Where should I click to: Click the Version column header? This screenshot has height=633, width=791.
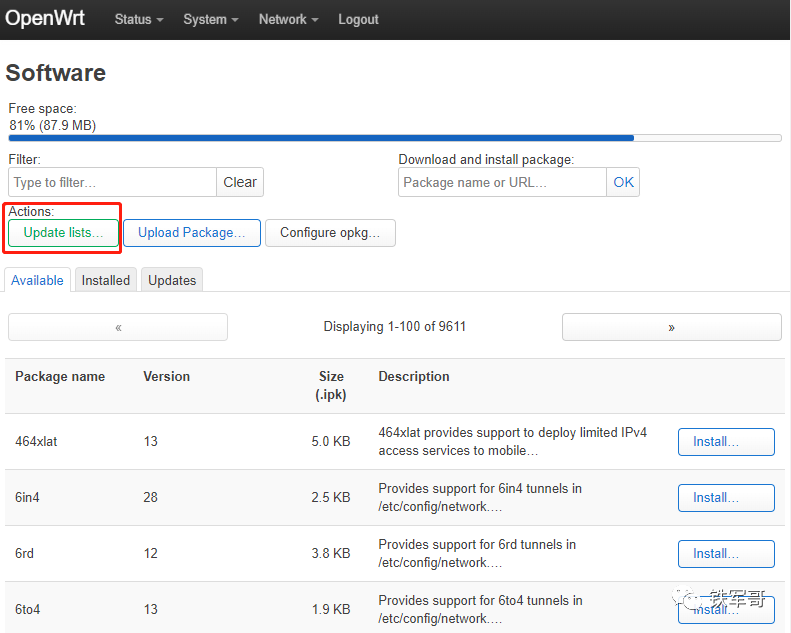tap(166, 376)
